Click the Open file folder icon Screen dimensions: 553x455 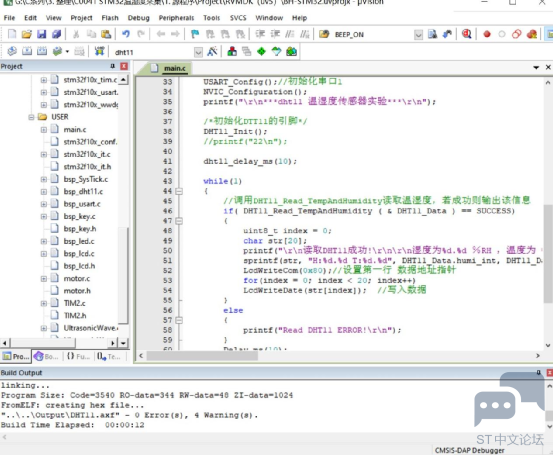point(27,34)
